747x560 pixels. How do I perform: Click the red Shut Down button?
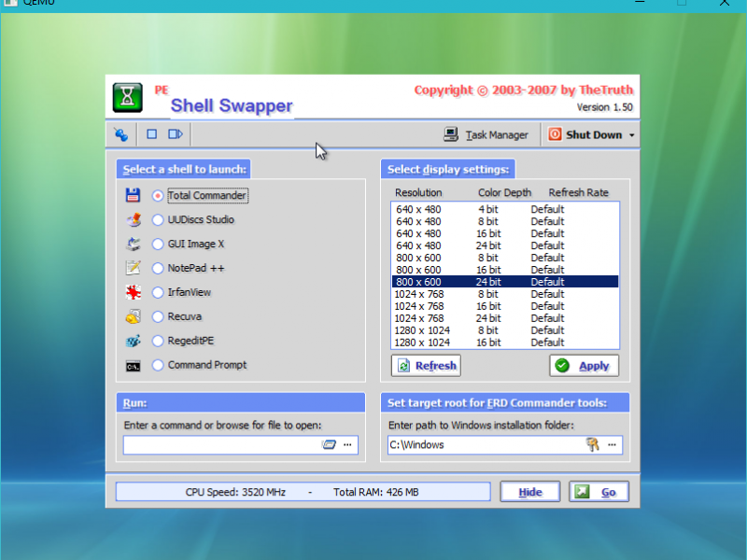(x=585, y=134)
